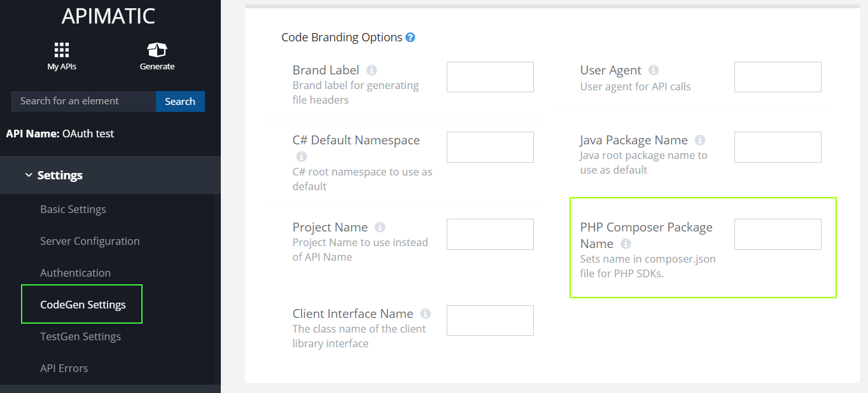Viewport: 868px width, 393px height.
Task: Click 'User agent for API calls' text
Action: [635, 86]
